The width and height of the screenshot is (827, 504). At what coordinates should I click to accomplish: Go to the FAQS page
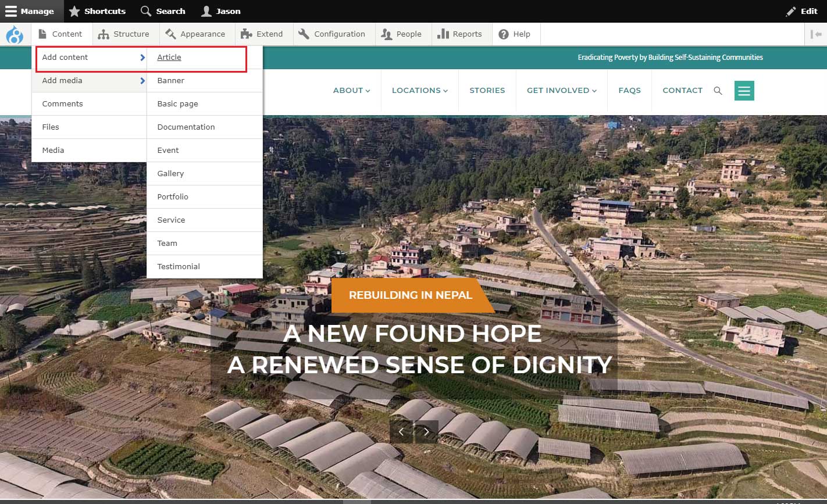pyautogui.click(x=630, y=91)
